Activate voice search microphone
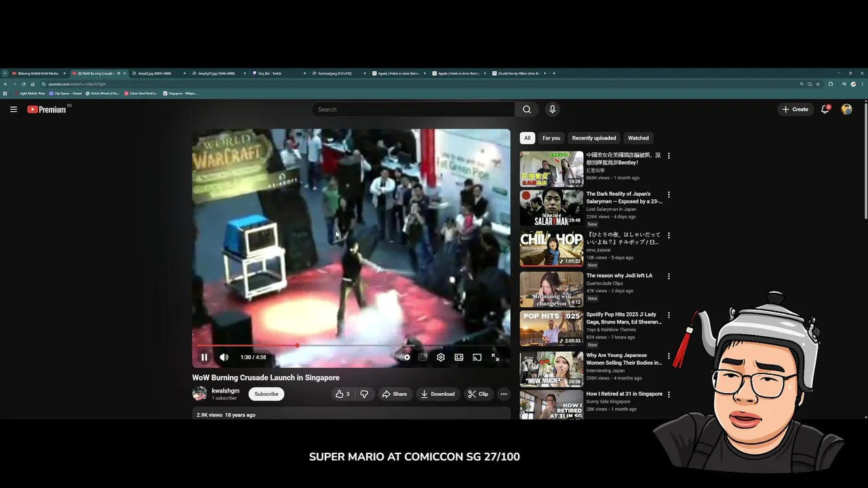 tap(552, 109)
